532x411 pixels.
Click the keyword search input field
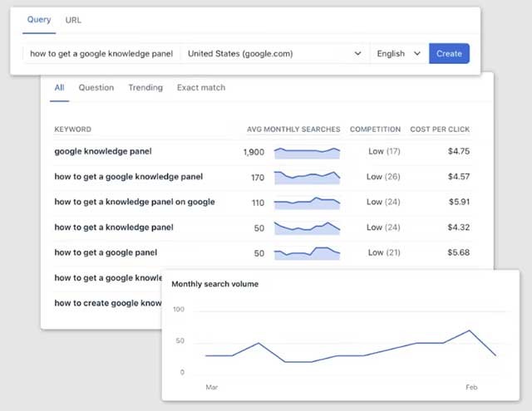101,53
